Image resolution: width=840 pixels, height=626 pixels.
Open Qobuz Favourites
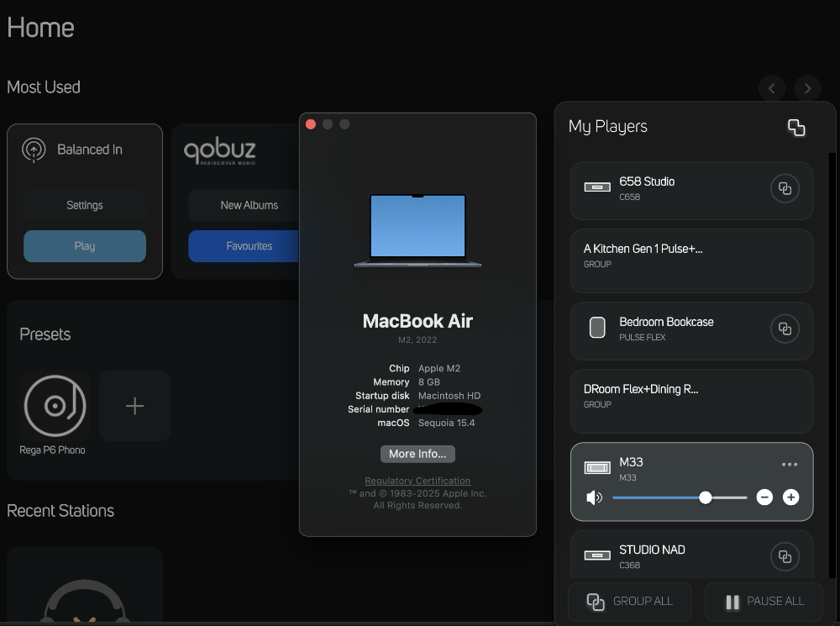(249, 246)
